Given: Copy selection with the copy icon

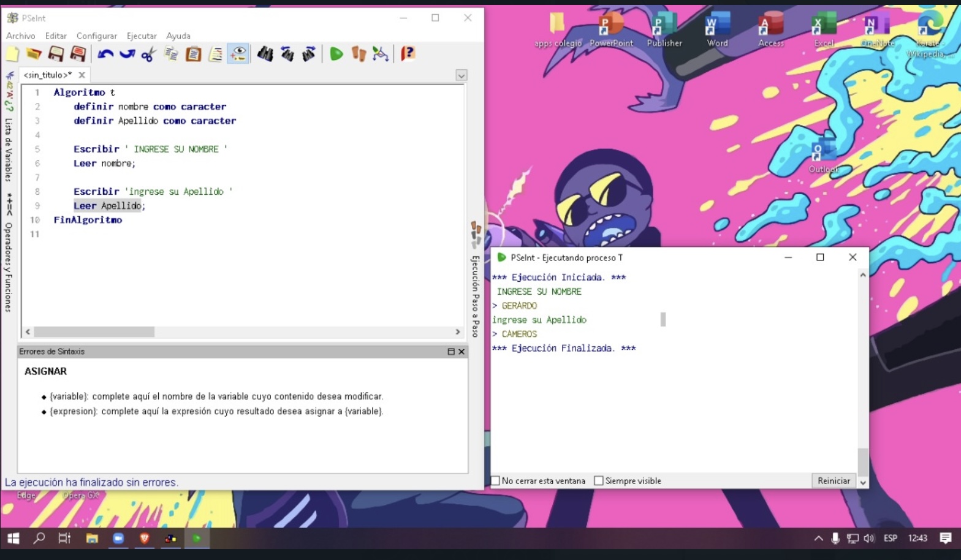Looking at the screenshot, I should (x=171, y=54).
